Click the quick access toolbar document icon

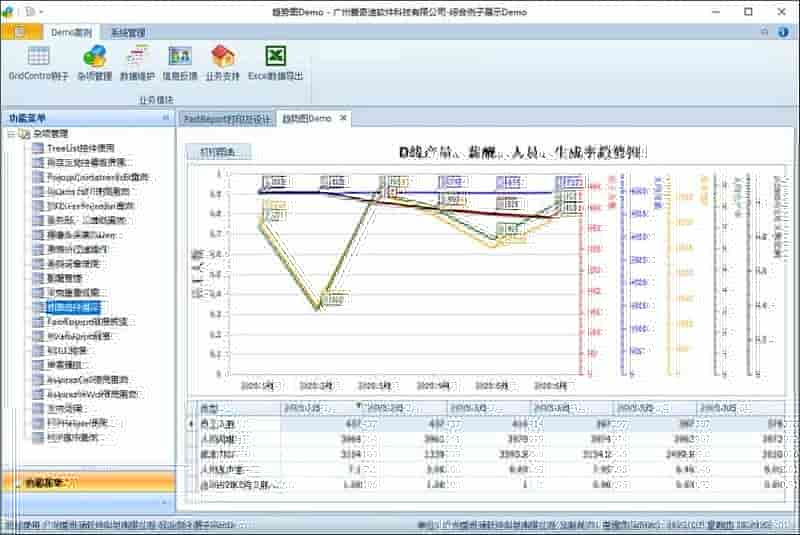pos(30,11)
